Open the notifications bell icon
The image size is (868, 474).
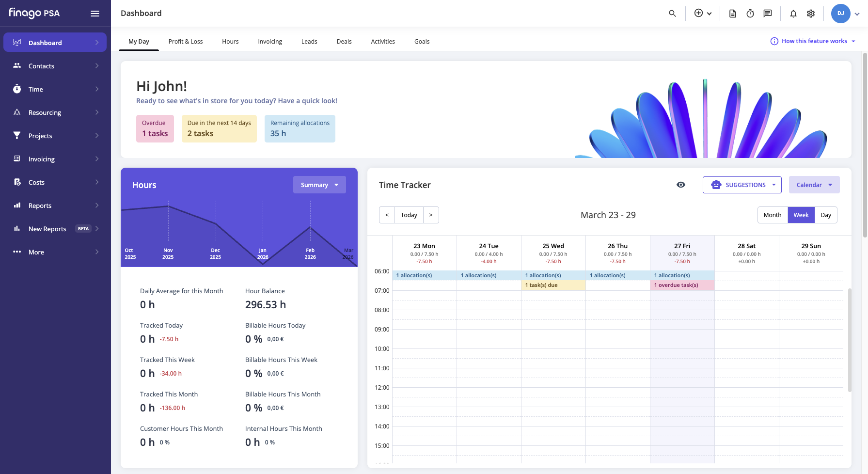(x=793, y=14)
